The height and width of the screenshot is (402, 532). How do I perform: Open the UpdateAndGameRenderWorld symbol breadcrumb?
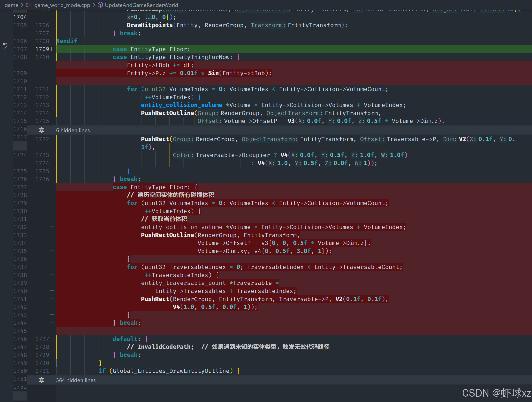(141, 5)
